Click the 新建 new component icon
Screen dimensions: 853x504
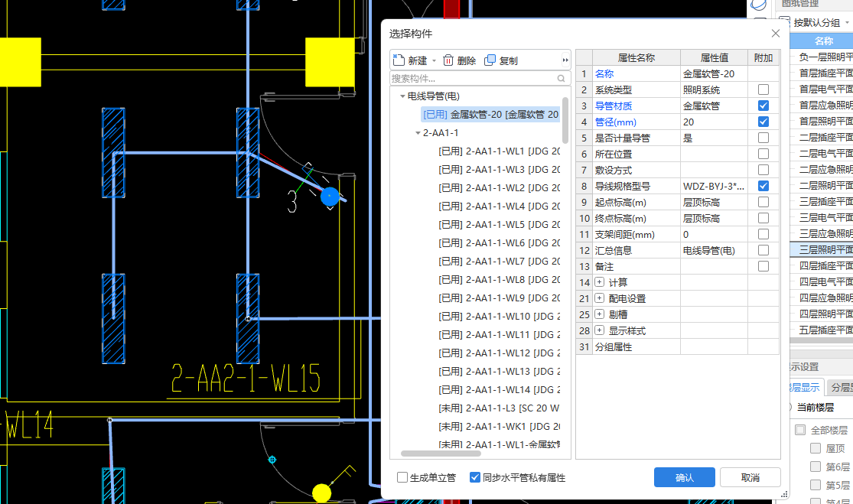tap(399, 60)
